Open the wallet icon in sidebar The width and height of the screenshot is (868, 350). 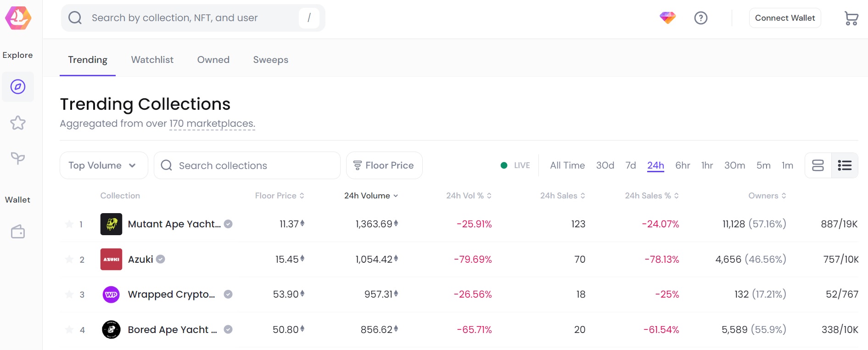(x=18, y=232)
